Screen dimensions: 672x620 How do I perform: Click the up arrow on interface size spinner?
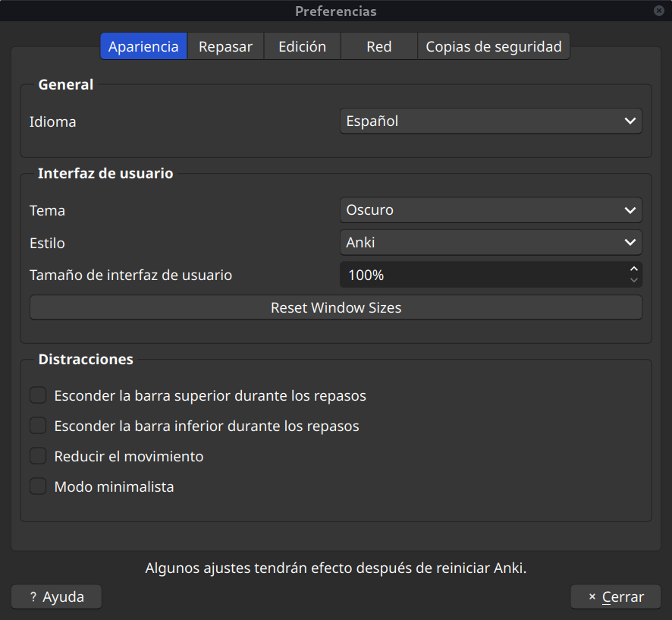633,269
